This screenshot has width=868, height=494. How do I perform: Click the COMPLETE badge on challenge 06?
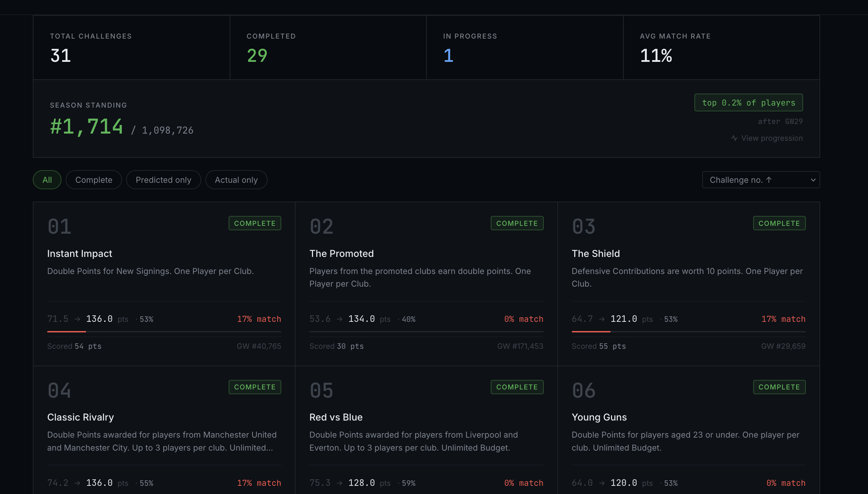click(x=779, y=387)
